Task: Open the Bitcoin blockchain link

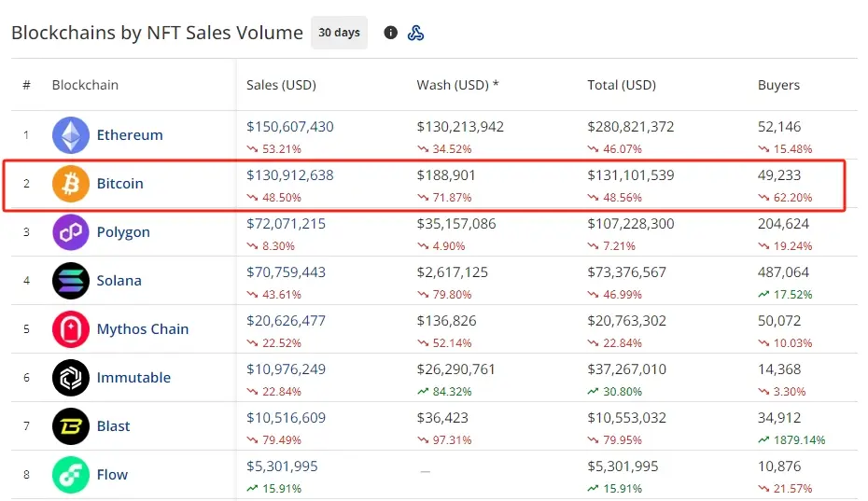Action: tap(120, 184)
